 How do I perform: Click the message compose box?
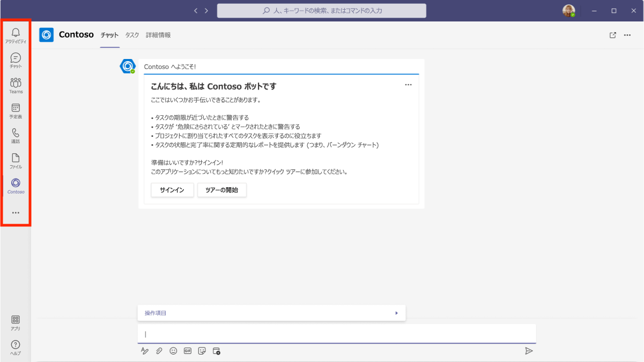point(337,334)
